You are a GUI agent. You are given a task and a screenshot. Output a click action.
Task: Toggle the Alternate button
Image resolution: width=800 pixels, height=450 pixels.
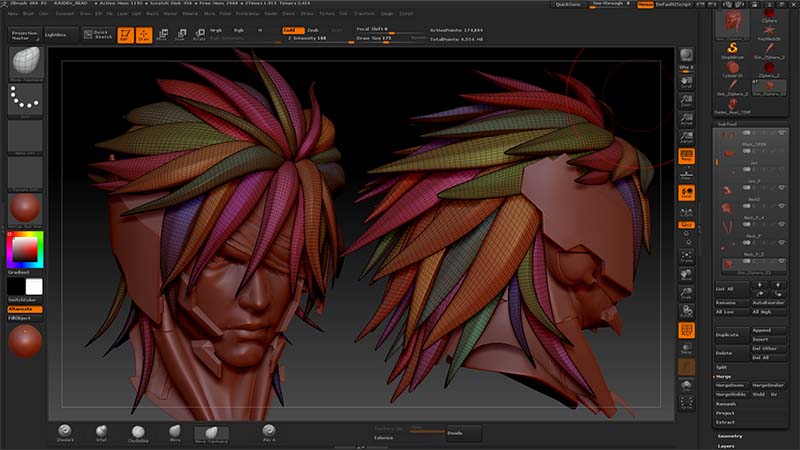24,309
